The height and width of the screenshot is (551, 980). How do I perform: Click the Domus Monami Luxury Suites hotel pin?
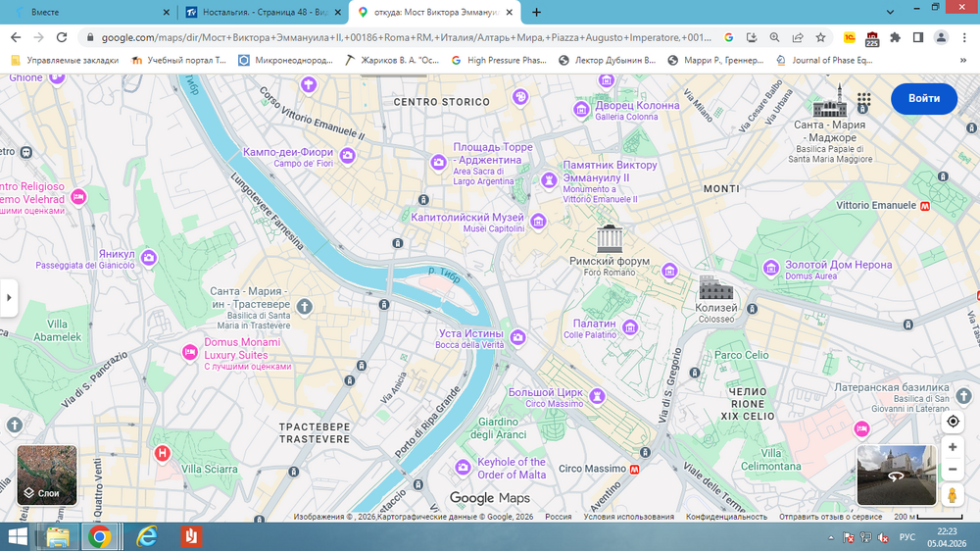click(x=190, y=352)
